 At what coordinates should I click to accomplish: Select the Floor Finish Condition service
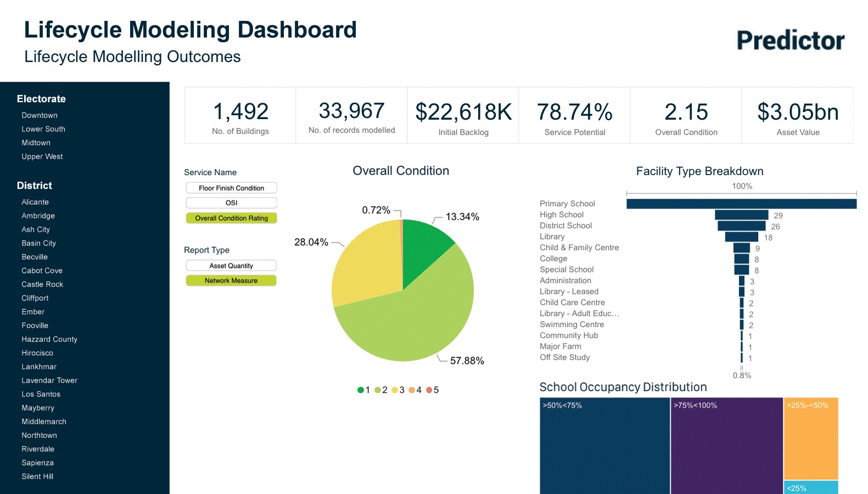click(231, 188)
